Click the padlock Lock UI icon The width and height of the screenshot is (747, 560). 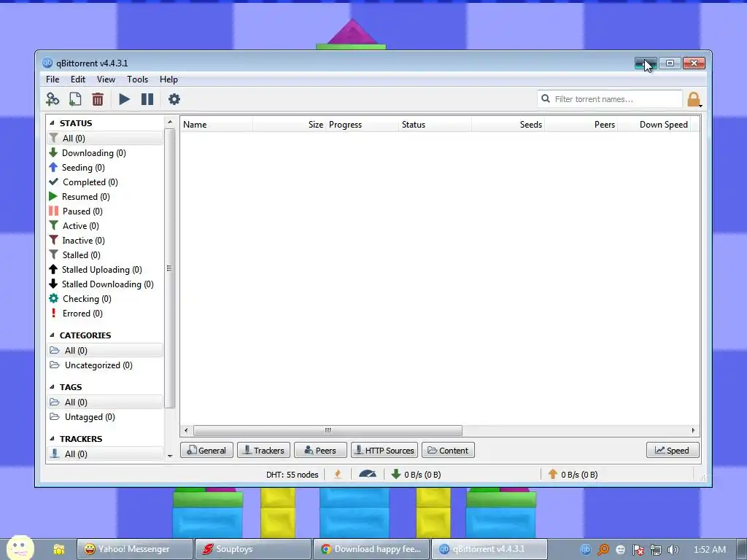coord(694,99)
